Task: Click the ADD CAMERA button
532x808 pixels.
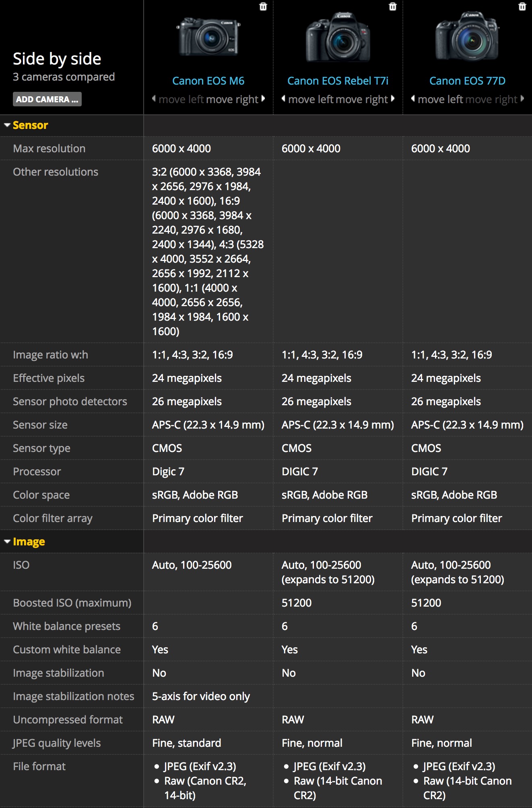Action: (47, 99)
